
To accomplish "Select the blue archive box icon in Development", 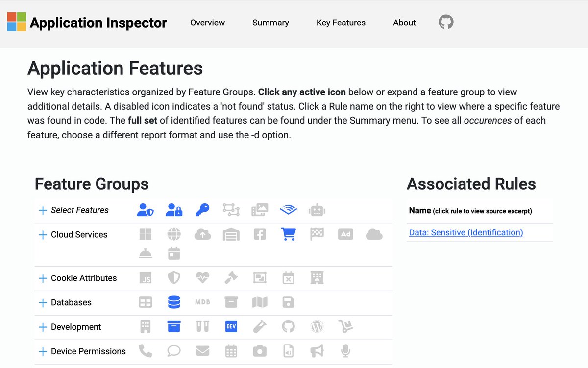I will pyautogui.click(x=174, y=327).
